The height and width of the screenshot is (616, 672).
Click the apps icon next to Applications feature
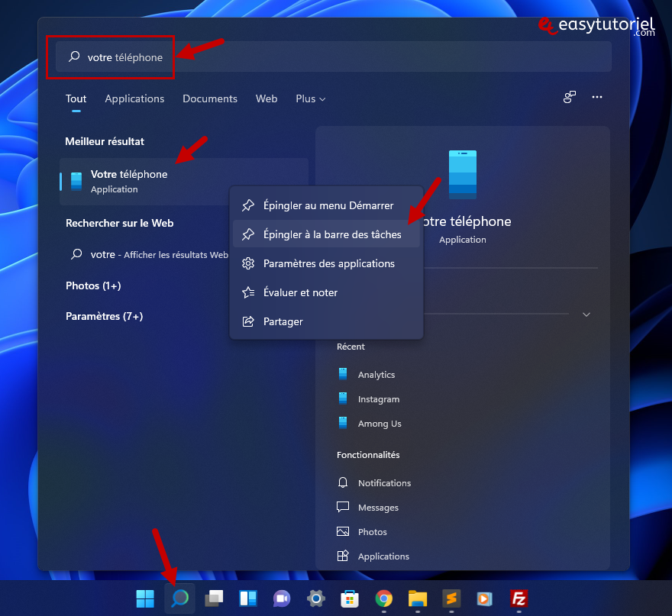[x=343, y=556]
